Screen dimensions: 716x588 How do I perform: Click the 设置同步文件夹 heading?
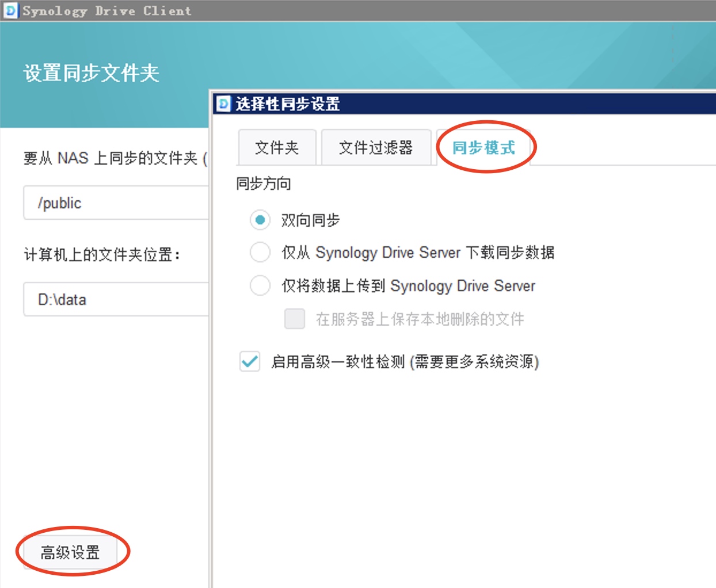coord(91,73)
